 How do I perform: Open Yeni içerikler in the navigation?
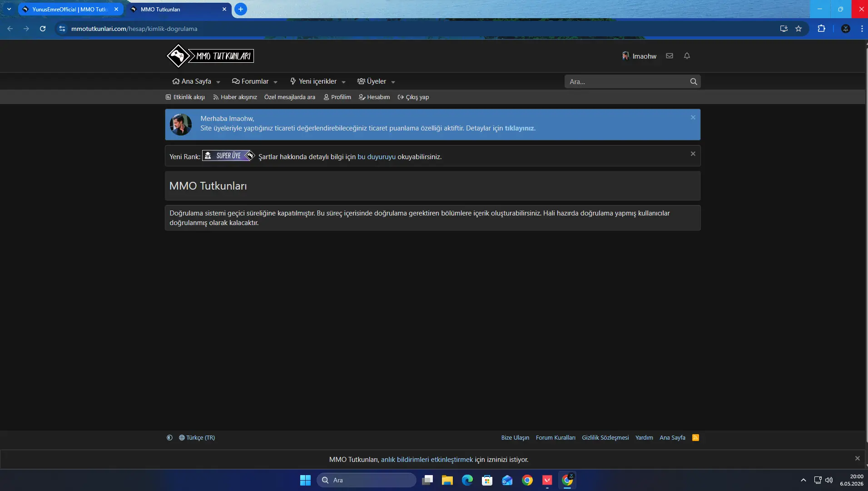[x=313, y=81]
